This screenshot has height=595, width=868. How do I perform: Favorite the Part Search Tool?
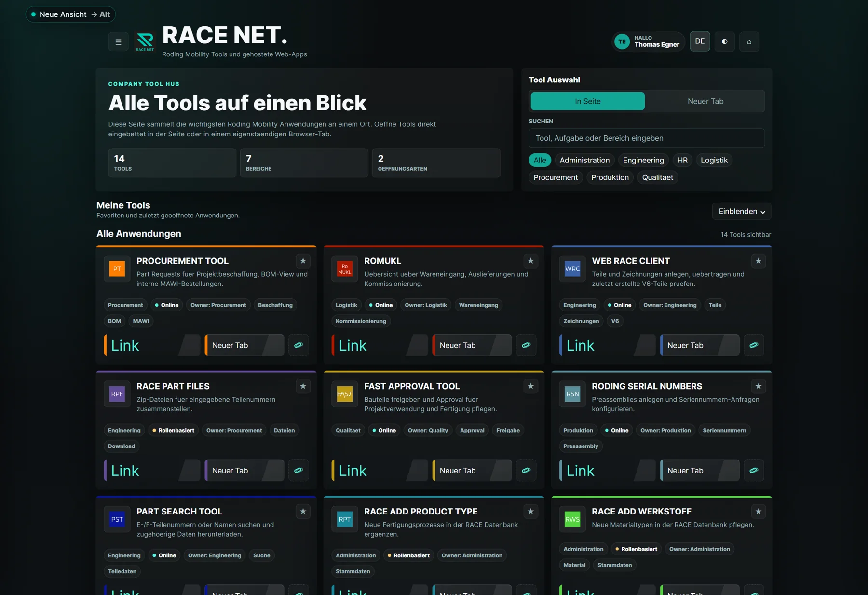coord(303,512)
